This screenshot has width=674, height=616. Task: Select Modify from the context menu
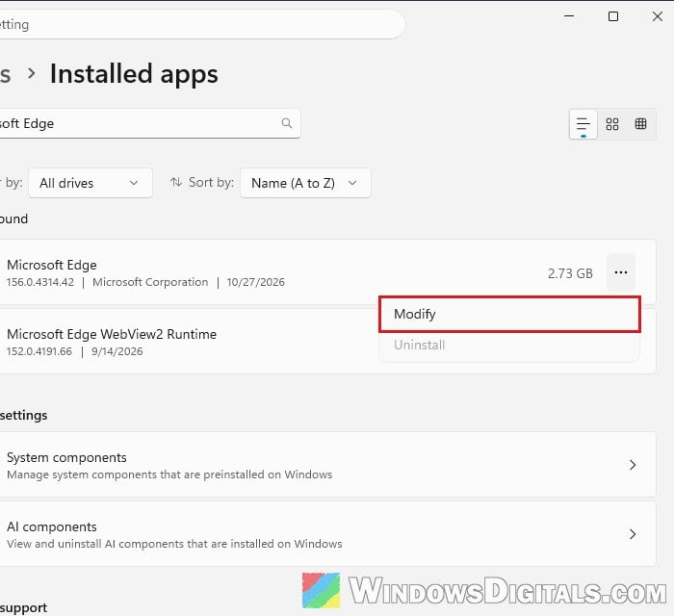coord(509,314)
